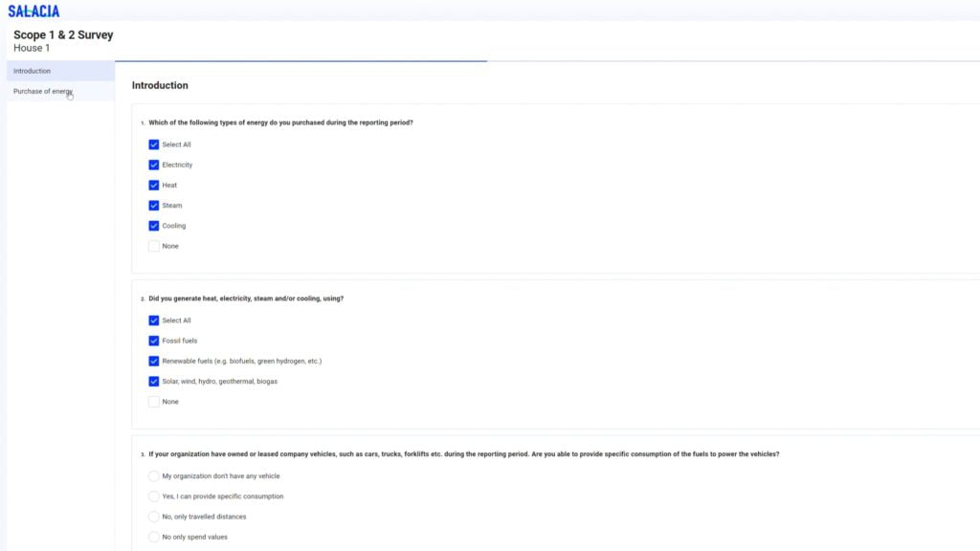Choose "Yes, I can provide specific consumption"
This screenshot has height=551, width=980.
154,496
